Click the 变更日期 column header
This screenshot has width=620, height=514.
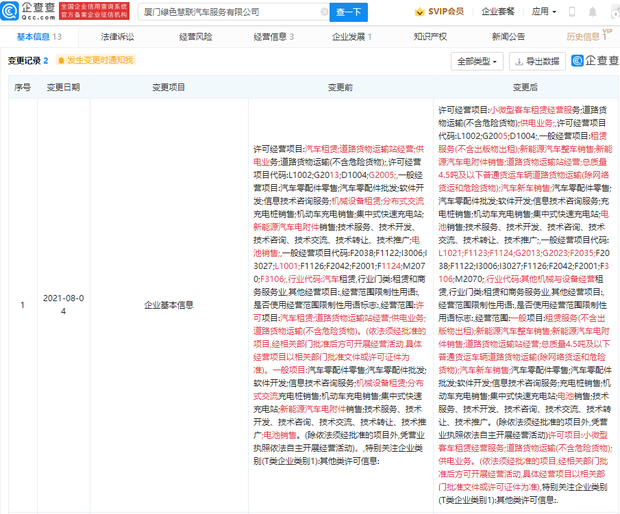tap(64, 88)
